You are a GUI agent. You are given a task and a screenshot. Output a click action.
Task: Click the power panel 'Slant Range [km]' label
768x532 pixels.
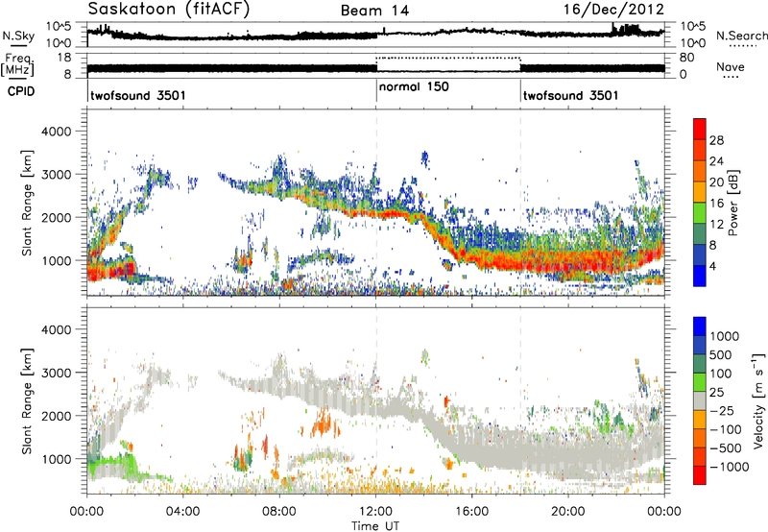pyautogui.click(x=27, y=203)
